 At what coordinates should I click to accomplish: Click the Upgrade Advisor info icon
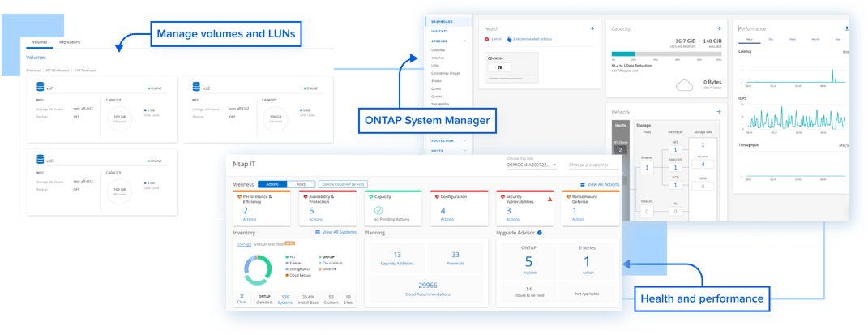[540, 232]
